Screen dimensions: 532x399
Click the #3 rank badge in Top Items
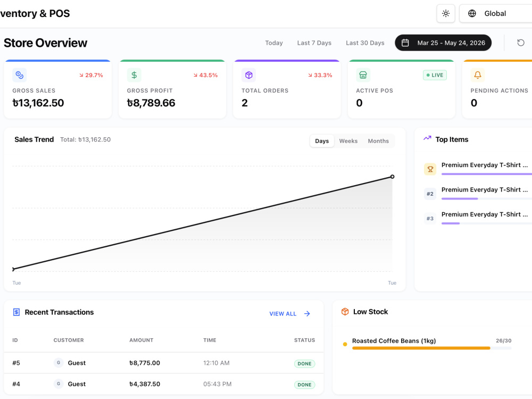pos(430,219)
